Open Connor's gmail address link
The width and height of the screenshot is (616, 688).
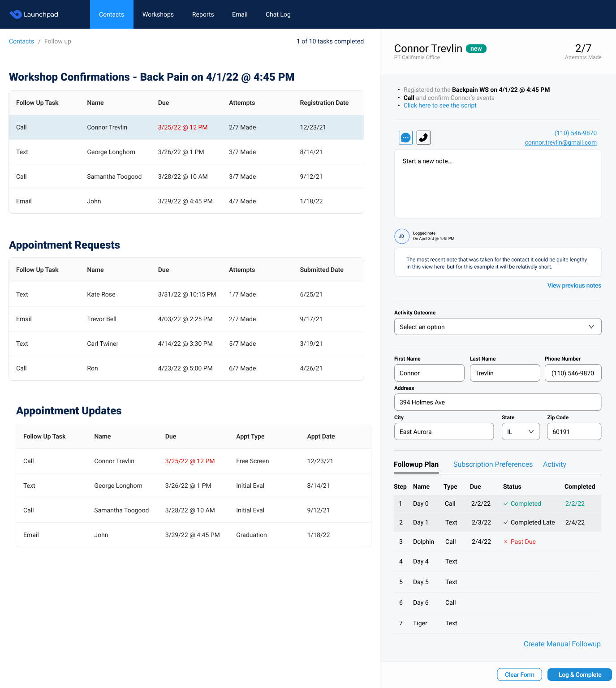point(560,142)
